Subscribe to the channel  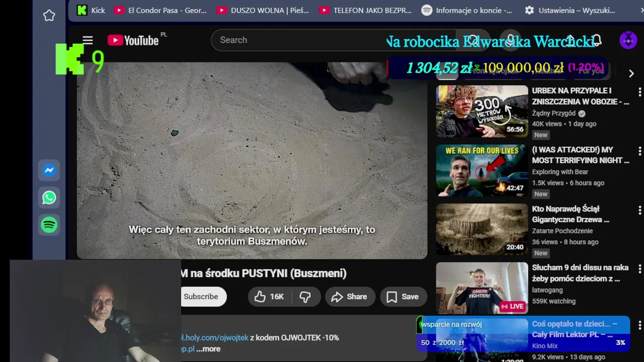[x=203, y=297]
